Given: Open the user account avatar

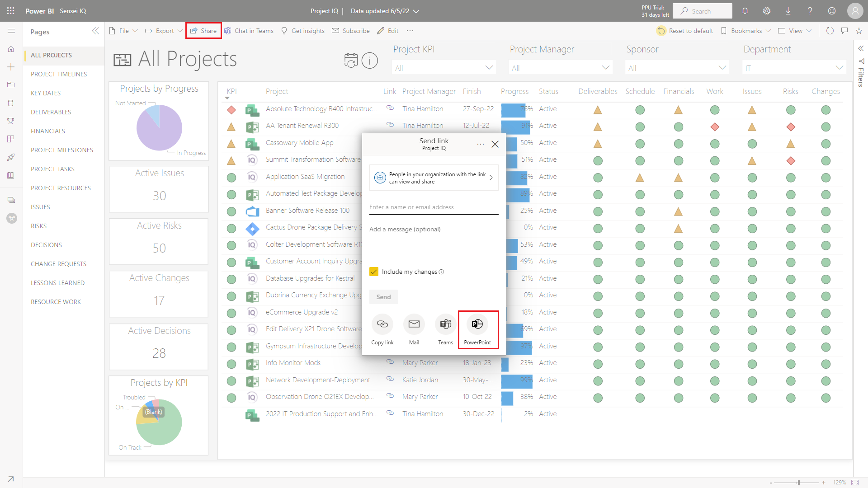Looking at the screenshot, I should pos(855,11).
